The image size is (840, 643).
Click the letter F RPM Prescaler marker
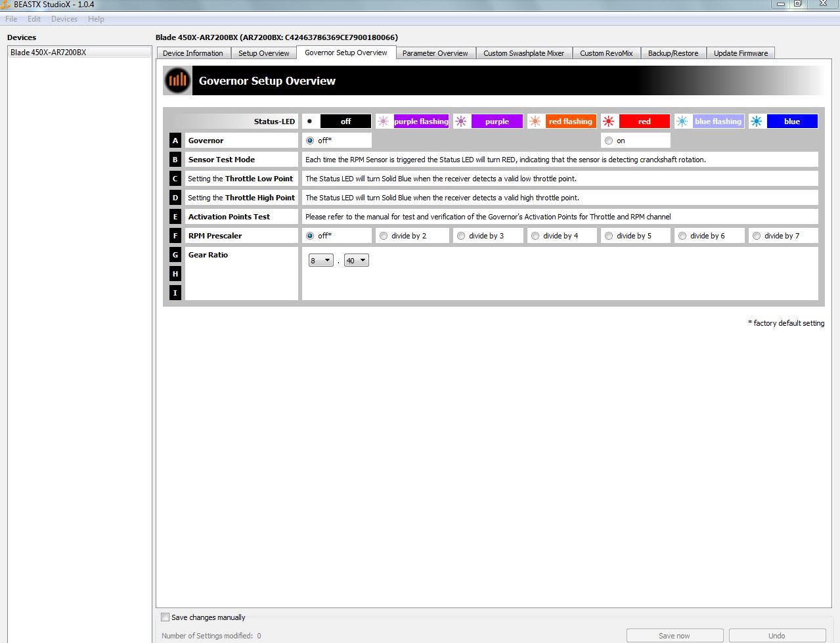[175, 236]
